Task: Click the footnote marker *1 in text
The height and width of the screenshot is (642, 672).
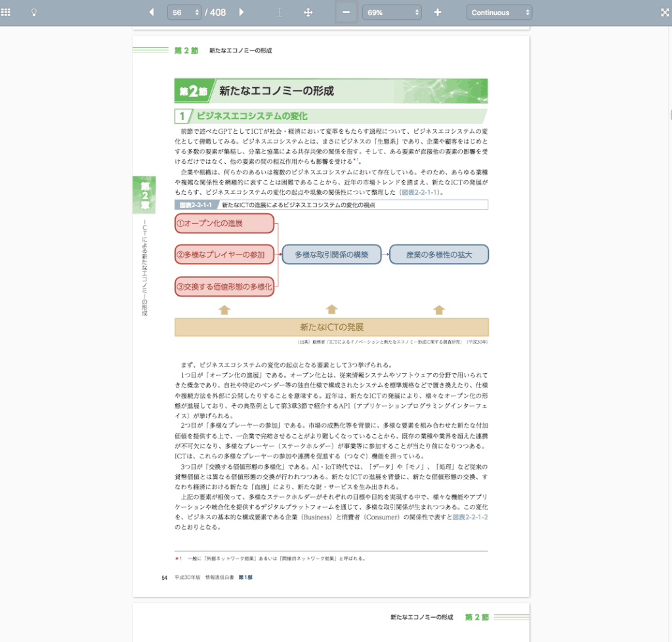Action: pos(355,160)
